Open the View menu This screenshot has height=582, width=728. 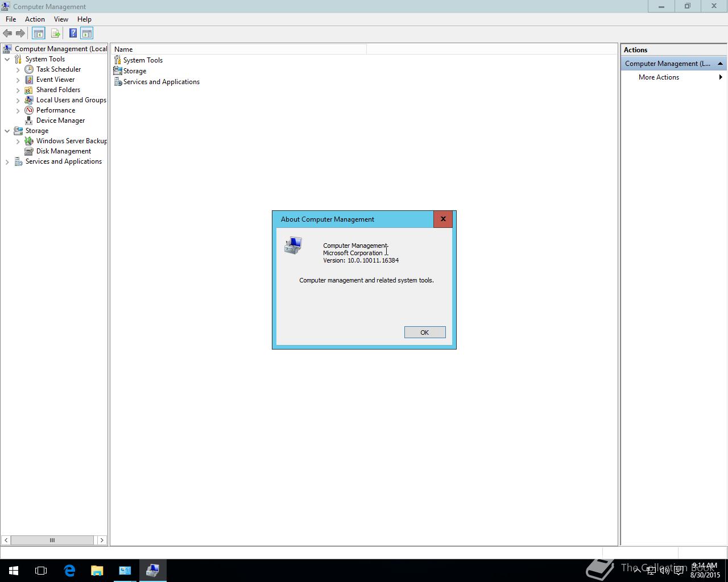pyautogui.click(x=61, y=19)
